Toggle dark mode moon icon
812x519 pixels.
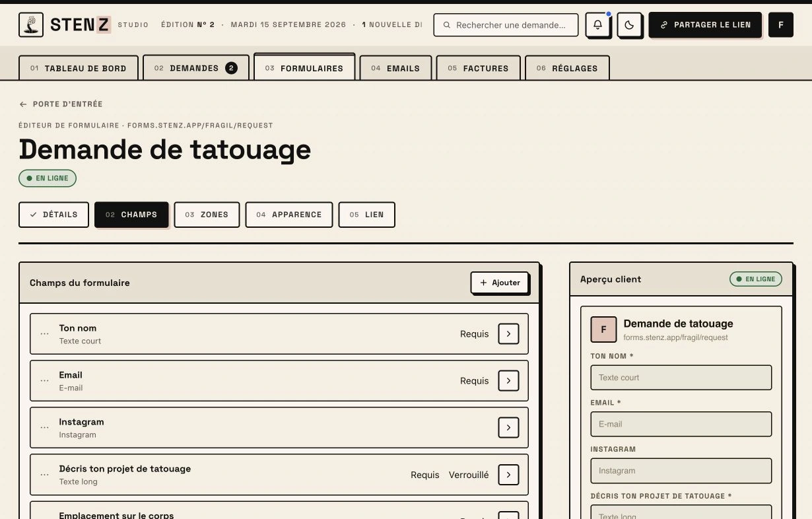pyautogui.click(x=629, y=25)
